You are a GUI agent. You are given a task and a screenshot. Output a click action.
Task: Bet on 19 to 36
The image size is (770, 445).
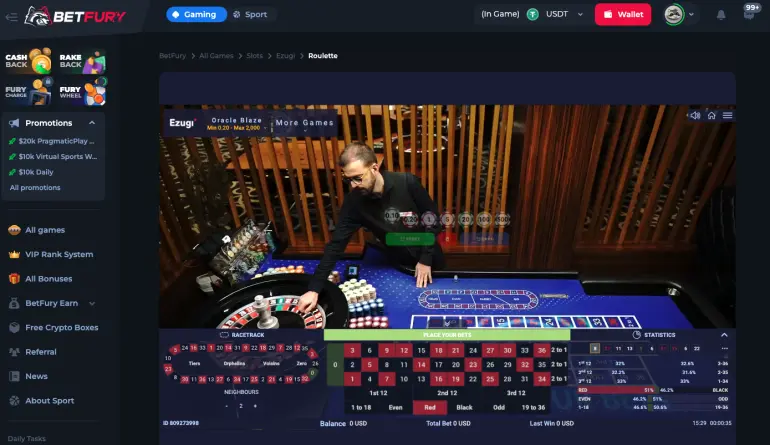(x=533, y=407)
